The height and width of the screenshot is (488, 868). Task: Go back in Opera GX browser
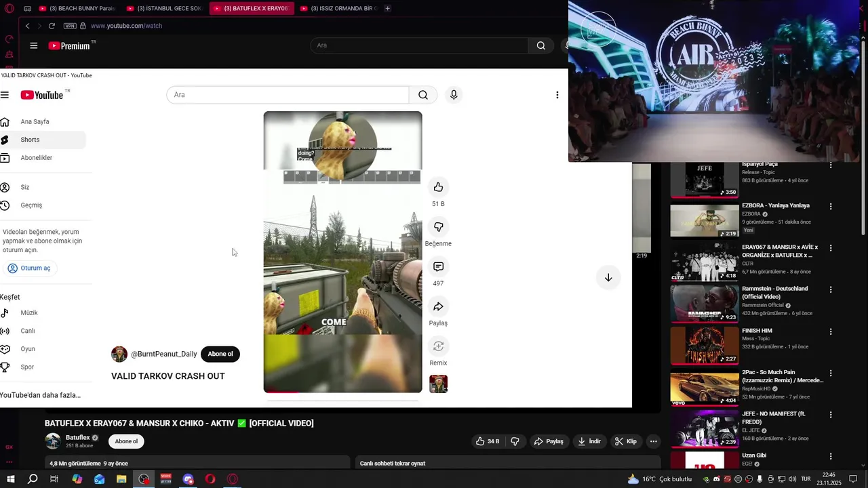tap(27, 26)
